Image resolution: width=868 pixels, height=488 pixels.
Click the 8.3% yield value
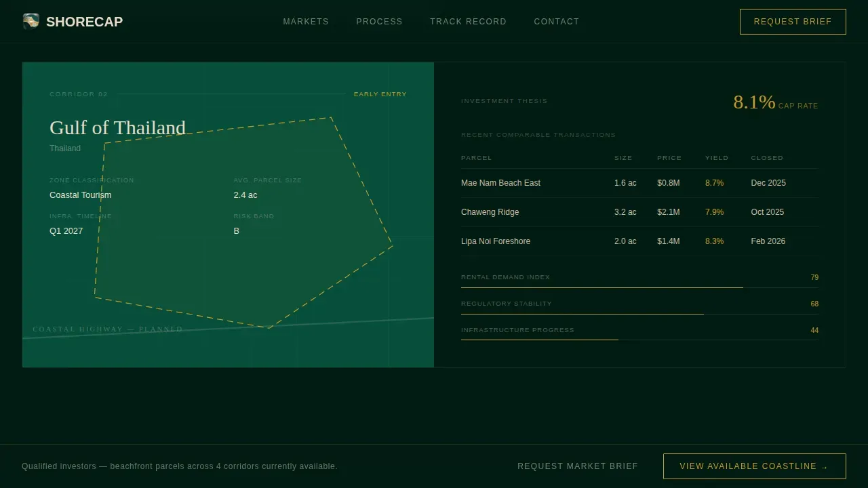(x=714, y=241)
